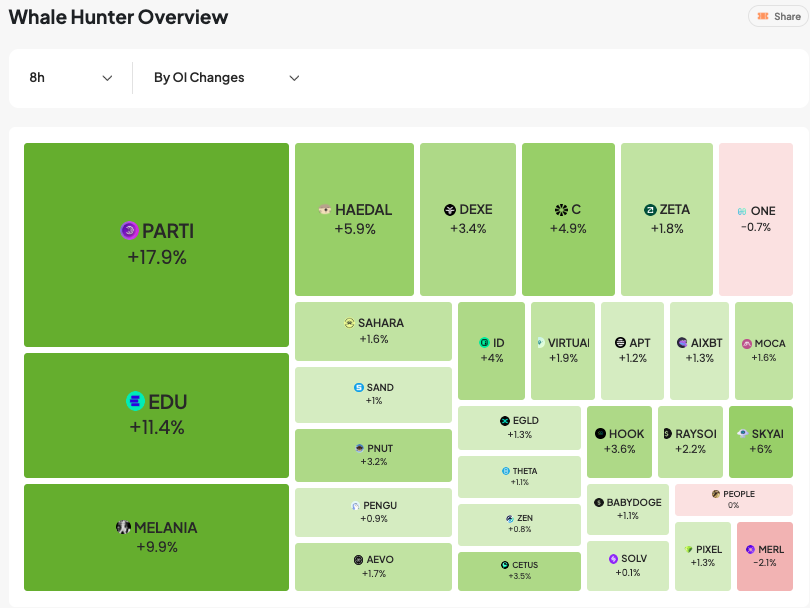Image resolution: width=810 pixels, height=608 pixels.
Task: Click the PNUT token icon
Action: (360, 448)
